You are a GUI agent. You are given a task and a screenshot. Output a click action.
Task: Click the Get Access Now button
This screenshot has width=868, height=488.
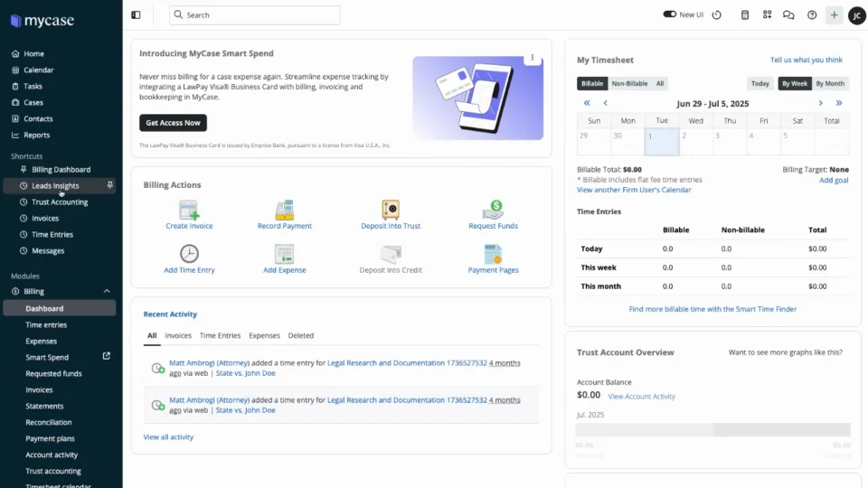[x=173, y=123]
